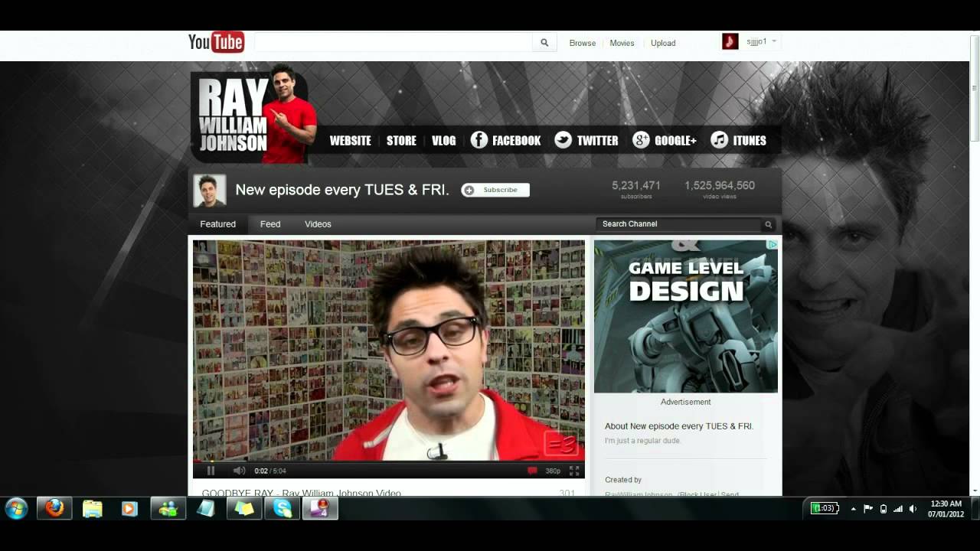Open Skype from the taskbar
Image resolution: width=980 pixels, height=551 pixels.
(283, 508)
